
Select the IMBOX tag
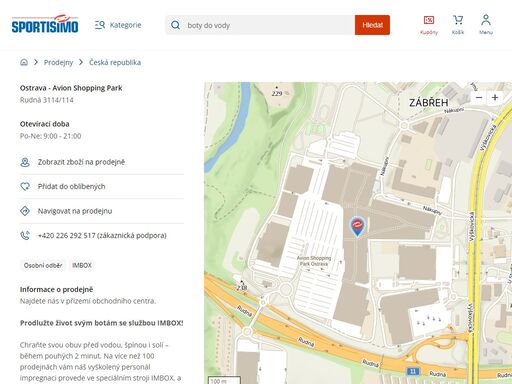[x=82, y=265]
